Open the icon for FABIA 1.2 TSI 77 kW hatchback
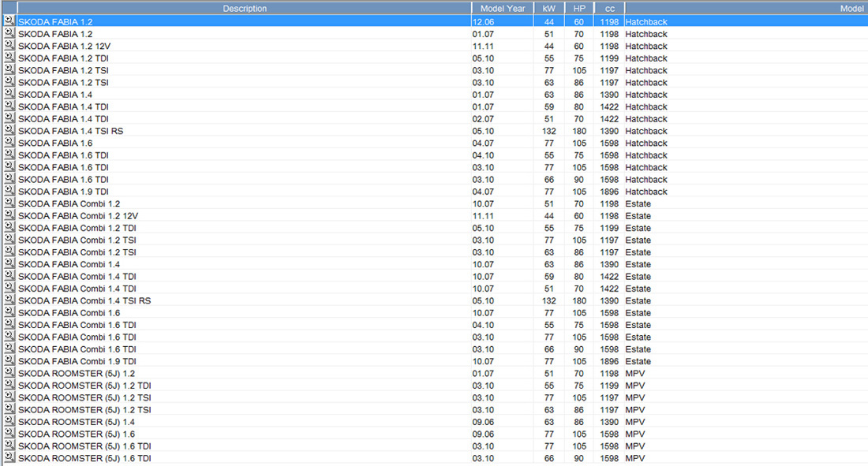 (9, 69)
